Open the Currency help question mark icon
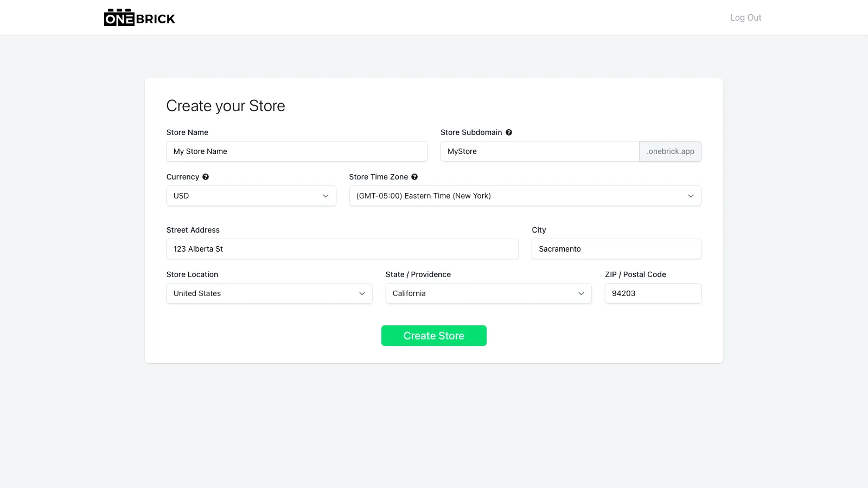 click(206, 177)
